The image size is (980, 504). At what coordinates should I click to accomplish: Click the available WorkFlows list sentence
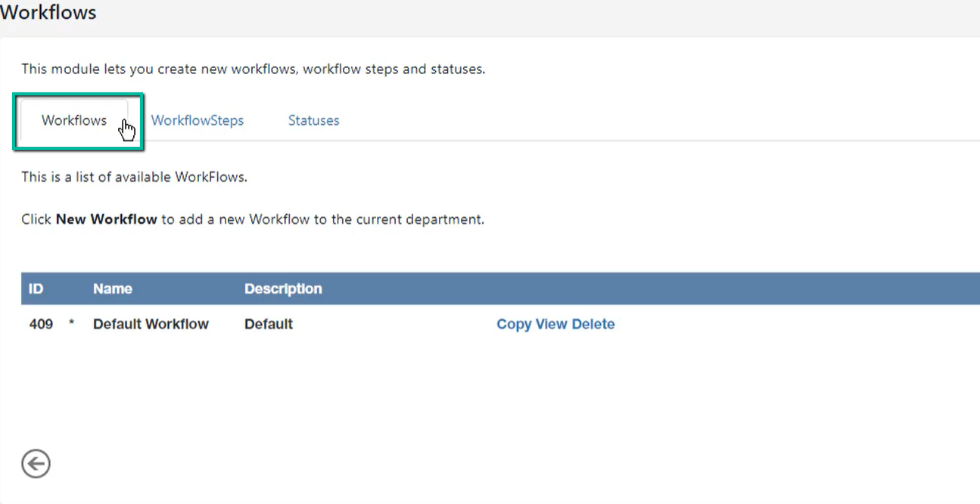click(134, 178)
